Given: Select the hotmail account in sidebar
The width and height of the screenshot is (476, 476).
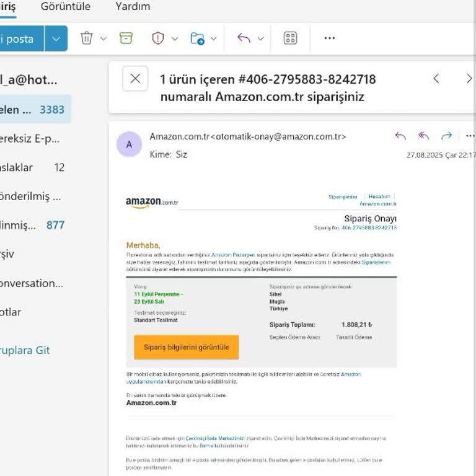Looking at the screenshot, I should click(x=29, y=80).
